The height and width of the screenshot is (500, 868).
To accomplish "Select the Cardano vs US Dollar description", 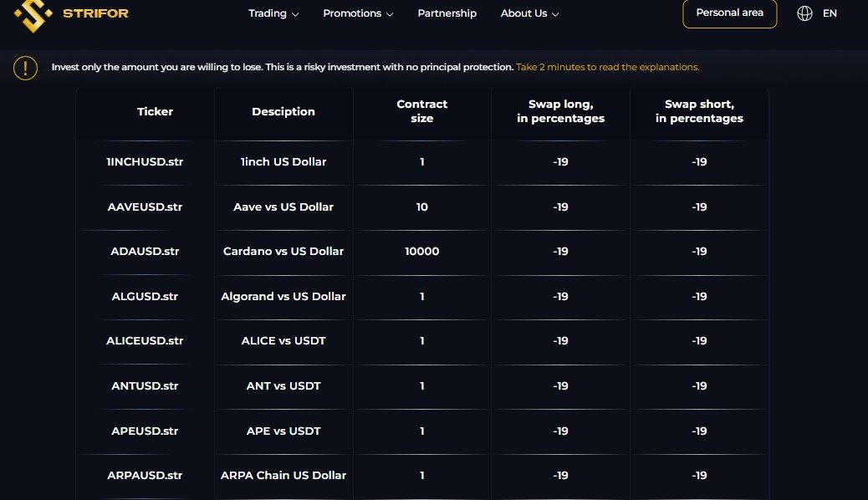I will pyautogui.click(x=283, y=252).
